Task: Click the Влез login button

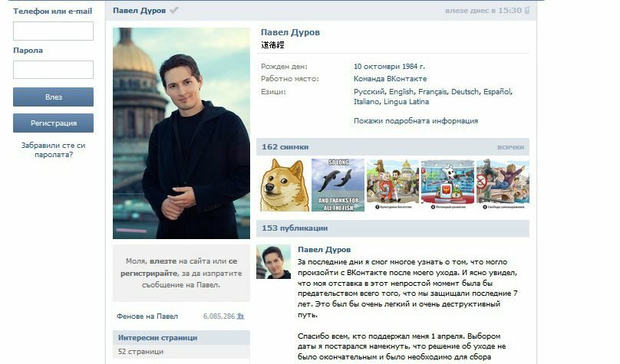Action: click(54, 97)
